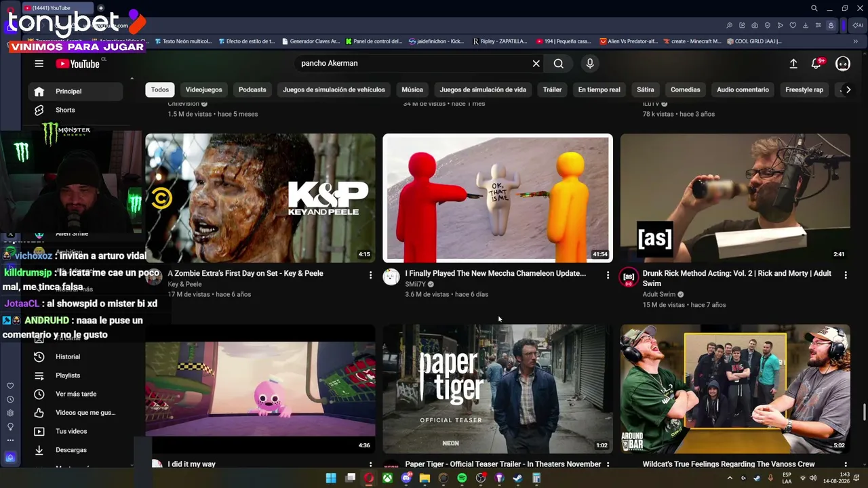This screenshot has width=868, height=488.
Task: Open bookmark 'Alien Vs Predator-alf...'
Action: [x=629, y=41]
